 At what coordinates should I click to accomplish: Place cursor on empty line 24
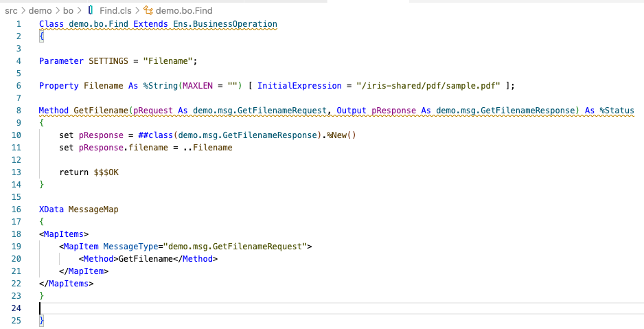pos(206,308)
